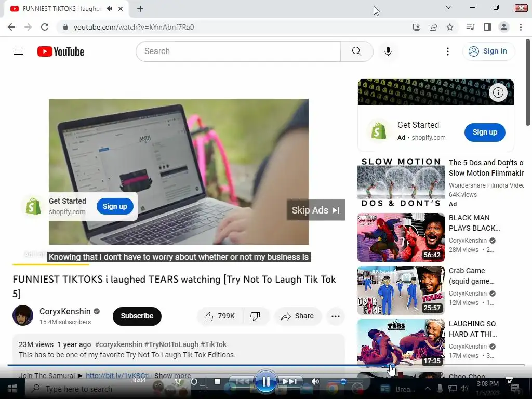Viewport: 532px width, 399px height.
Task: Open the Windows Start menu
Action: point(12,388)
